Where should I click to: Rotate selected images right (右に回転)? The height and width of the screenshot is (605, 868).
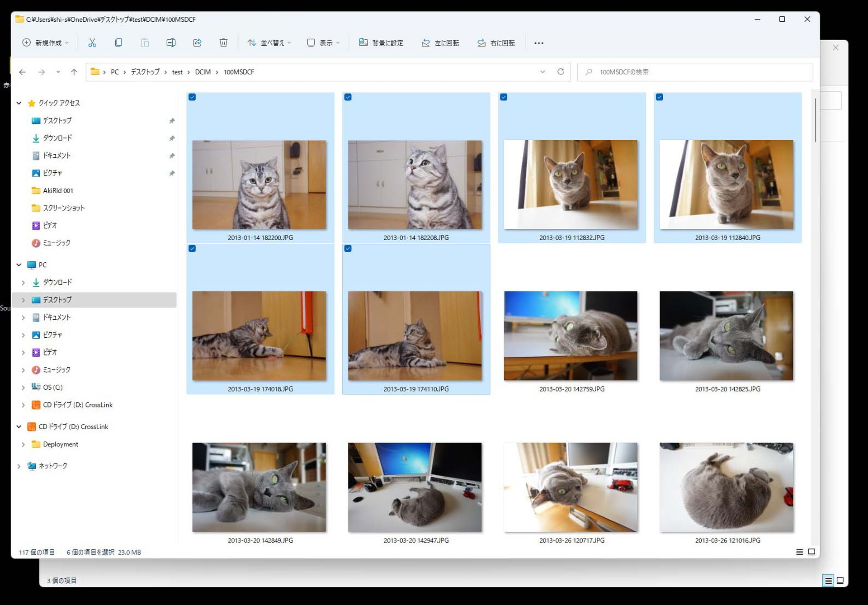[x=496, y=43]
